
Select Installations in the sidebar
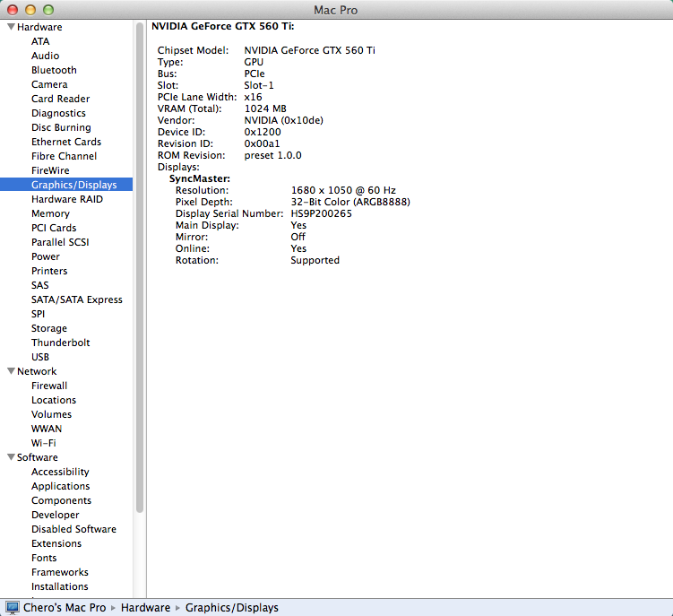click(60, 586)
